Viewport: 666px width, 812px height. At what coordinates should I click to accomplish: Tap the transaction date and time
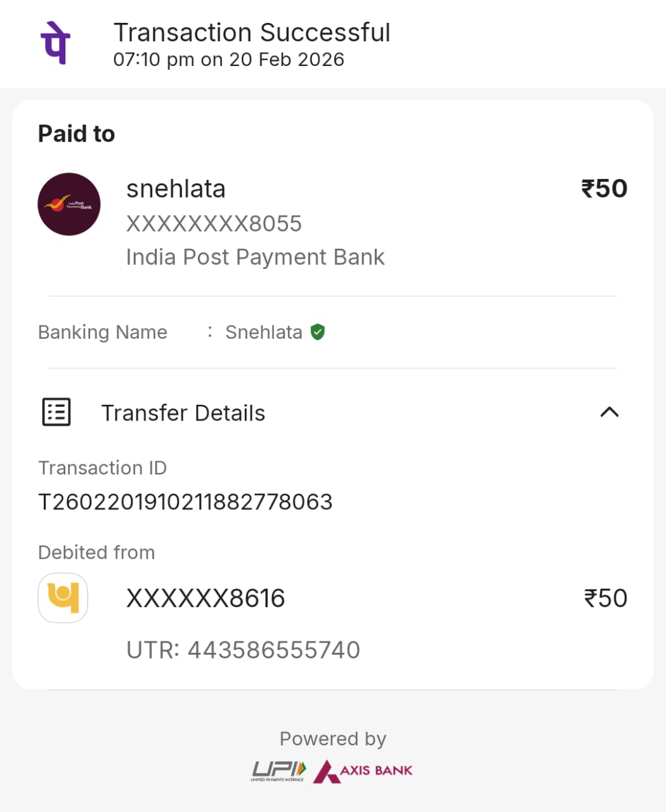pos(228,60)
